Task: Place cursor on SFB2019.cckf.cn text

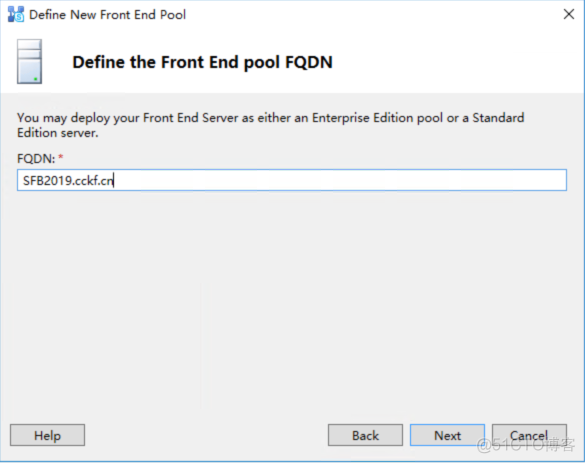Action: (68, 181)
